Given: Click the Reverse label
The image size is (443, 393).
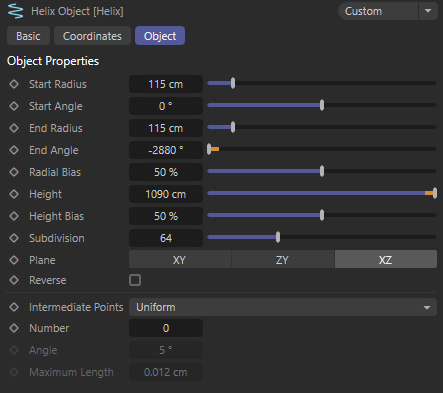Looking at the screenshot, I should tap(48, 280).
